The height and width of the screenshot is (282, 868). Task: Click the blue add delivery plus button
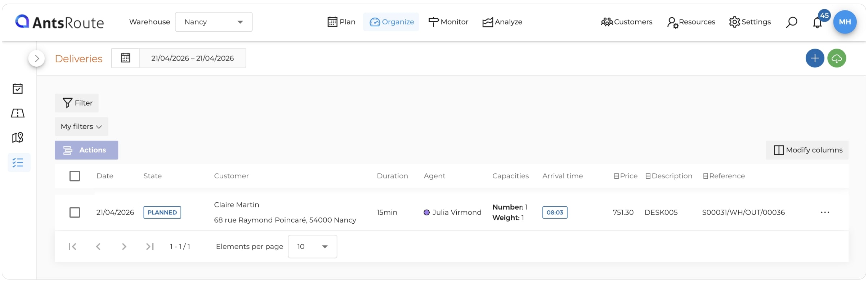pos(815,58)
